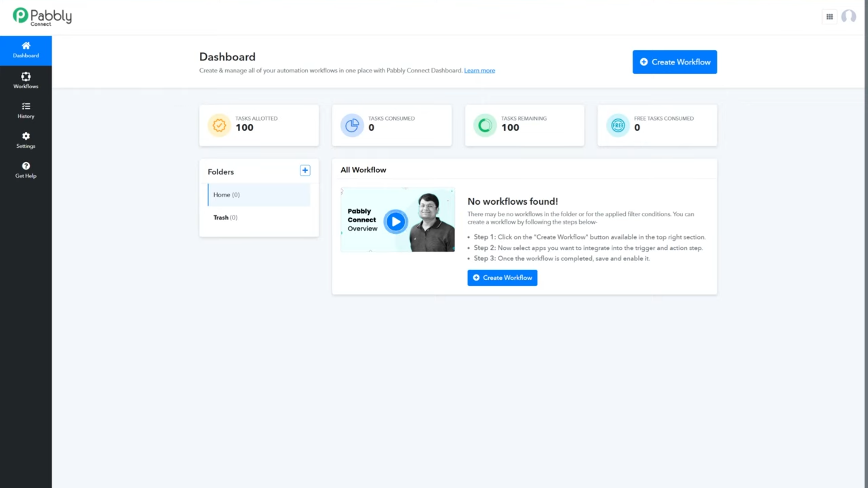This screenshot has height=488, width=868.
Task: Click the Pabbly Connect logo
Action: tap(42, 17)
